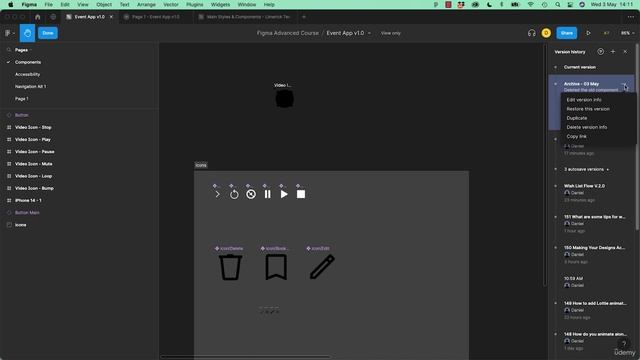Select the iPhone 14 - 1 layer

pyautogui.click(x=28, y=200)
